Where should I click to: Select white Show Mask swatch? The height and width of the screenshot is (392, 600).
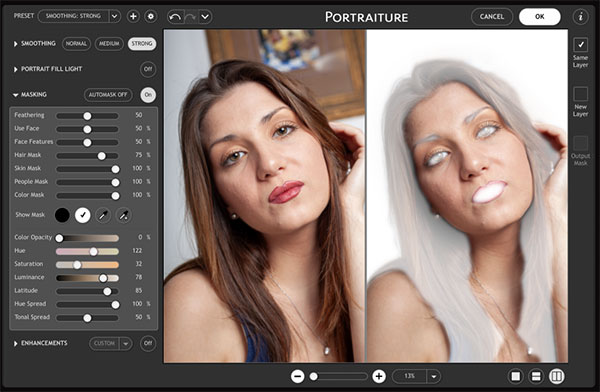(x=83, y=215)
